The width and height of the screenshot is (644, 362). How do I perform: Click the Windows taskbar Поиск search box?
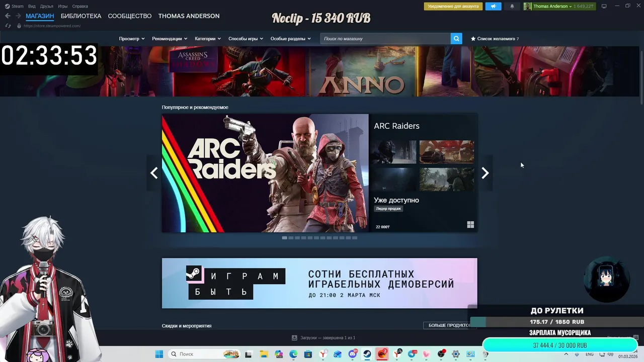coord(204,354)
